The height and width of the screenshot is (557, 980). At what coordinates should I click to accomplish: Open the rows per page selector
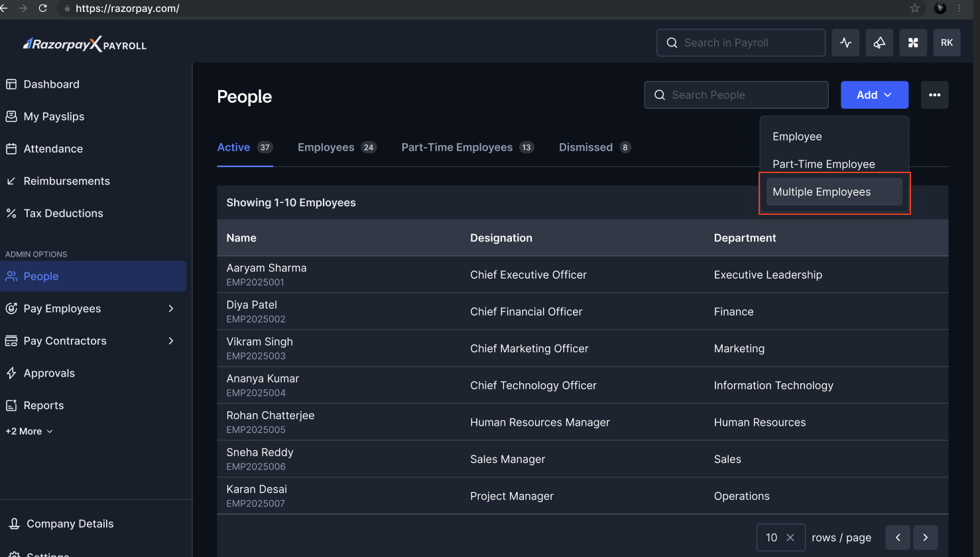(780, 538)
